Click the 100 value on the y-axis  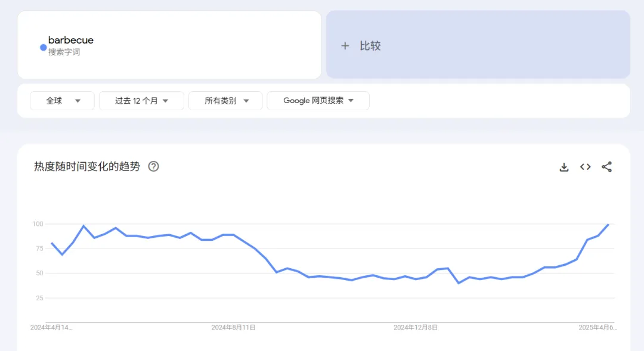click(x=38, y=224)
